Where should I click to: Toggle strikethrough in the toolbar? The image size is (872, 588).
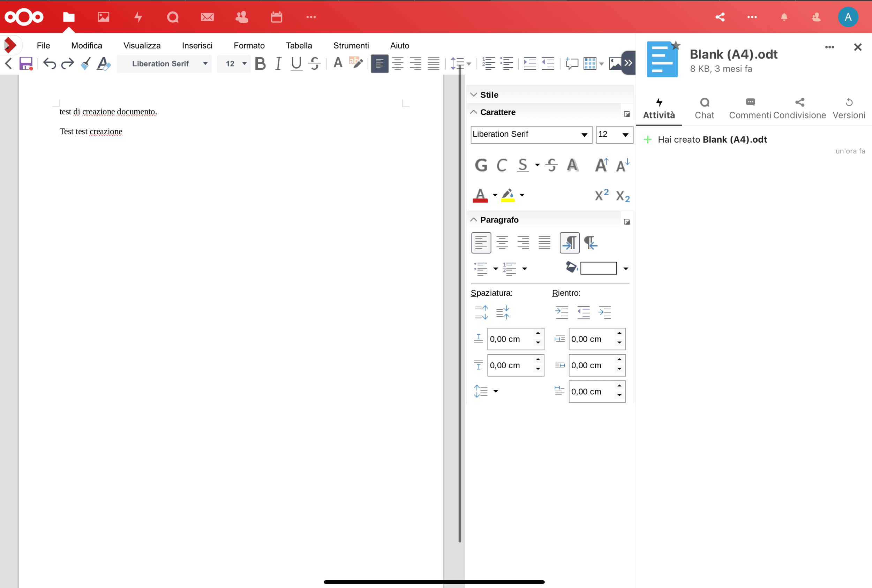pyautogui.click(x=314, y=63)
